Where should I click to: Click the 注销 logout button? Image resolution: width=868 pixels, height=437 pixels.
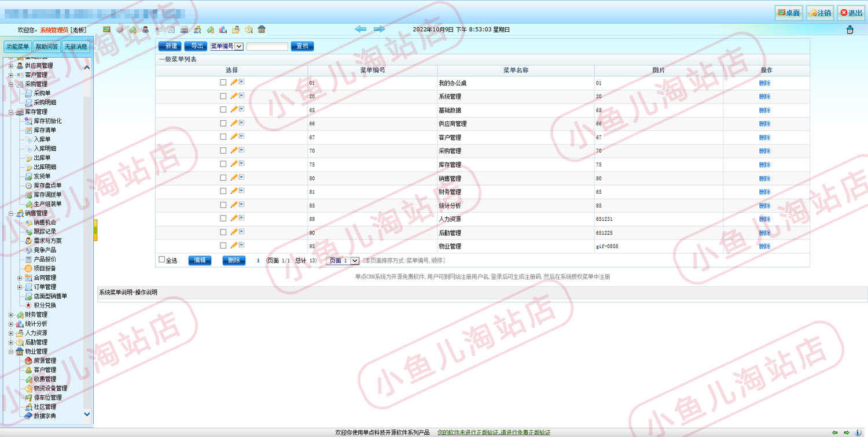[x=820, y=13]
